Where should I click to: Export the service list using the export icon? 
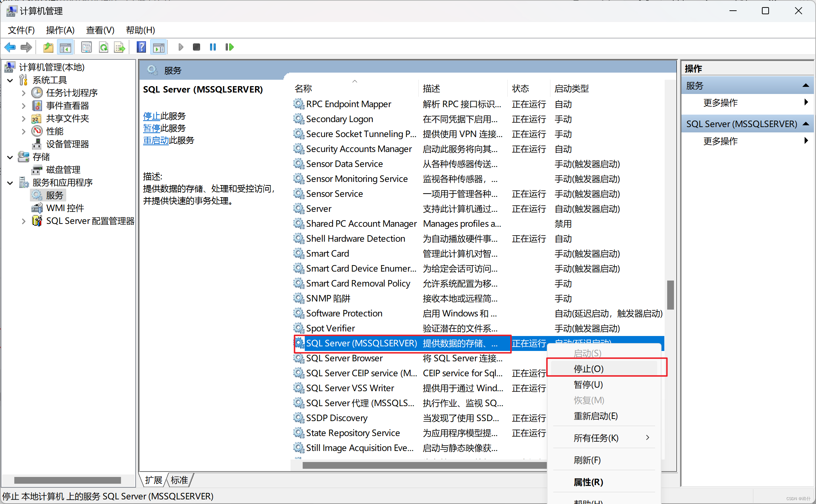coord(120,47)
